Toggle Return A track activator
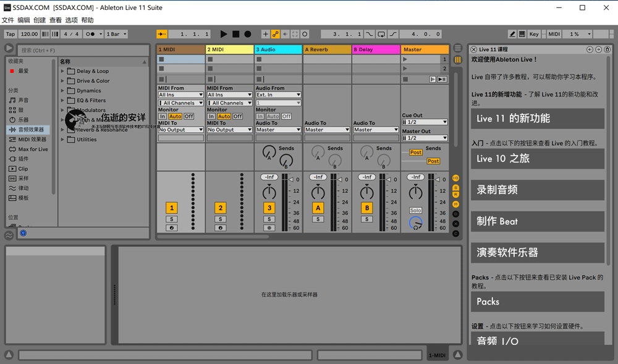The image size is (618, 364). pyautogui.click(x=318, y=208)
